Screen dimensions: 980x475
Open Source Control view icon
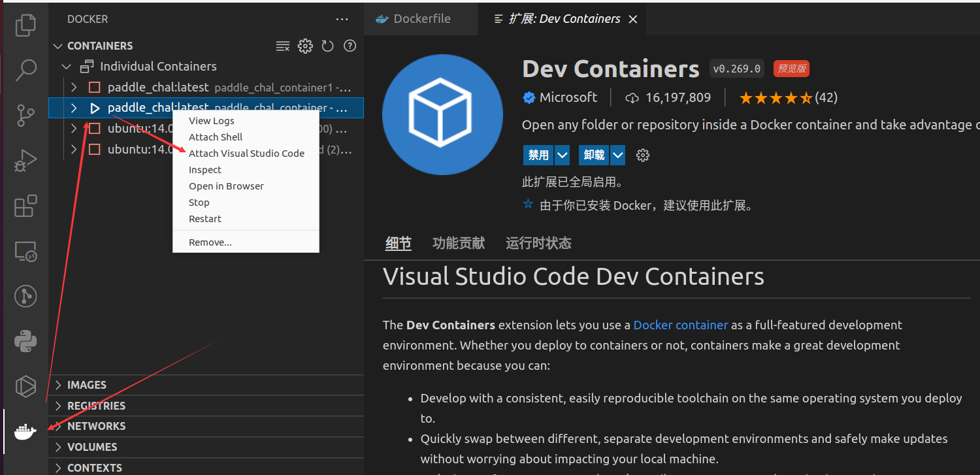pos(25,115)
